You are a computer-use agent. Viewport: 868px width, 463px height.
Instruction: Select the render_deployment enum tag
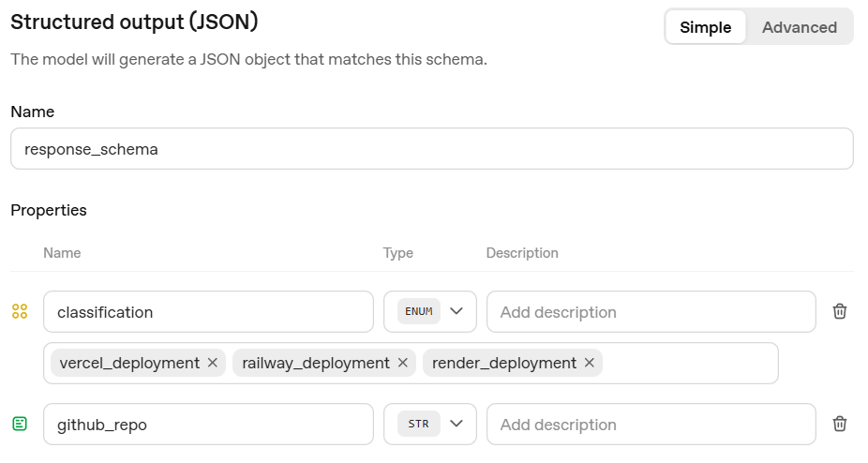(x=504, y=363)
